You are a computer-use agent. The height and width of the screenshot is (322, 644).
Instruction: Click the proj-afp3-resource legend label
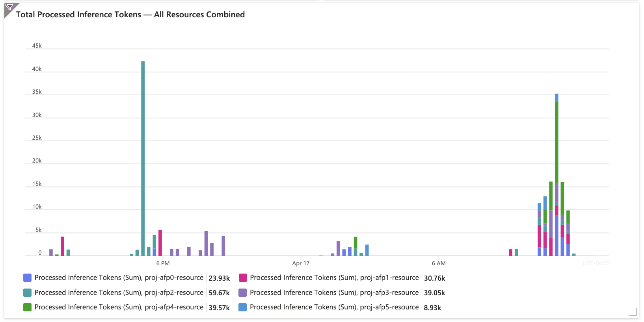[x=334, y=292]
